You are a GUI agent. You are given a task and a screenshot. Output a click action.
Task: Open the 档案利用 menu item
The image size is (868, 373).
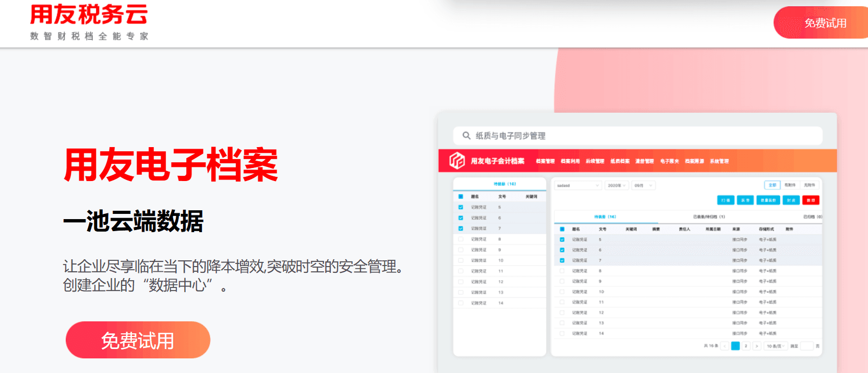pos(570,161)
